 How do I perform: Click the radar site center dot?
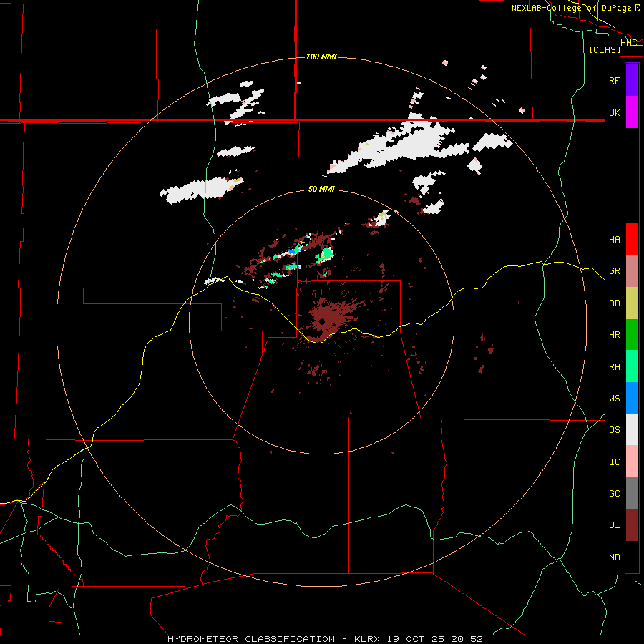(322, 321)
